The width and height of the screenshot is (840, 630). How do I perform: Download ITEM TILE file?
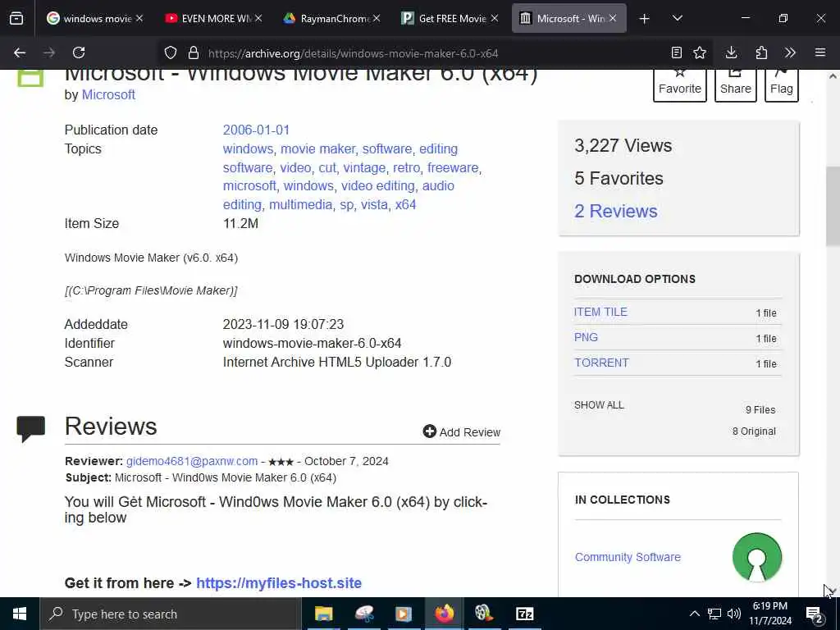(600, 312)
